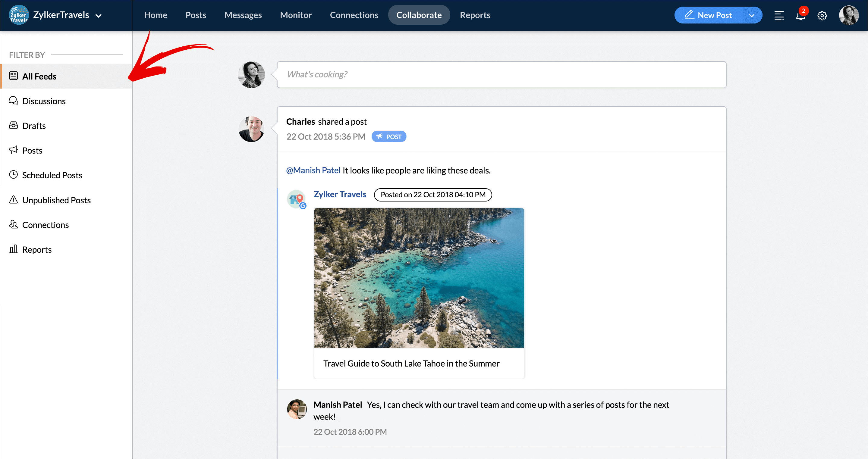Viewport: 868px width, 459px height.
Task: Open the settings gear icon
Action: [x=822, y=15]
